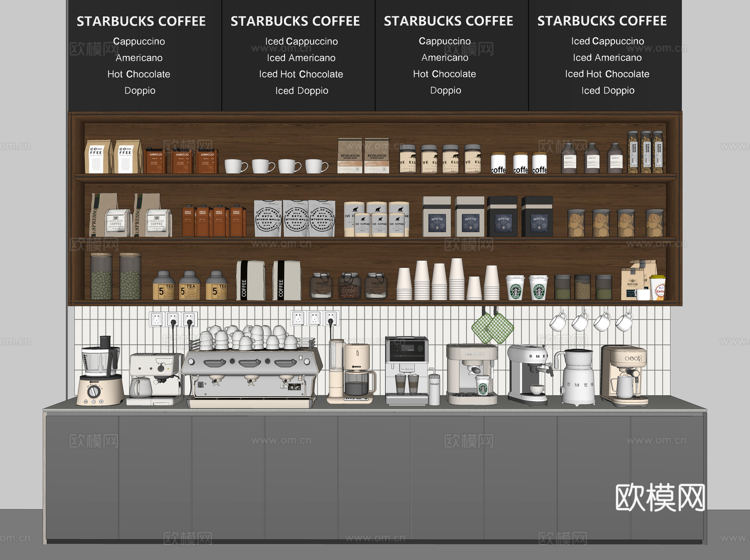This screenshot has height=560, width=750.
Task: Select the beige espresso machine on the counter's right end
Action: point(624,376)
